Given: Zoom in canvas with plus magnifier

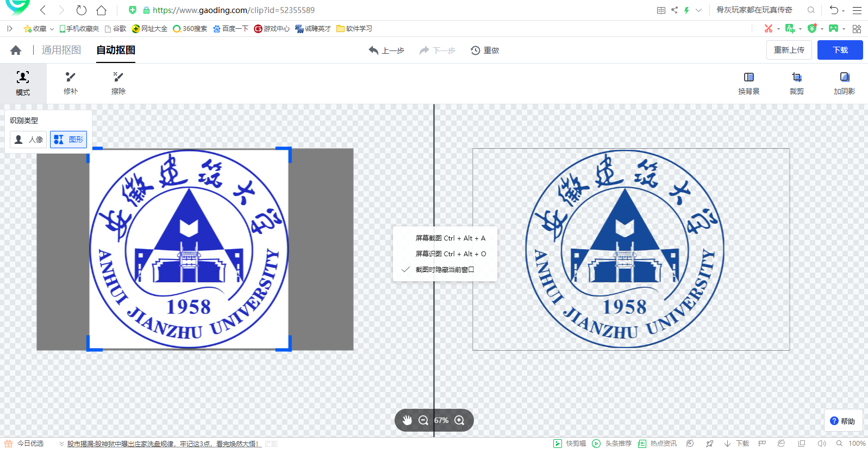Looking at the screenshot, I should pos(459,420).
